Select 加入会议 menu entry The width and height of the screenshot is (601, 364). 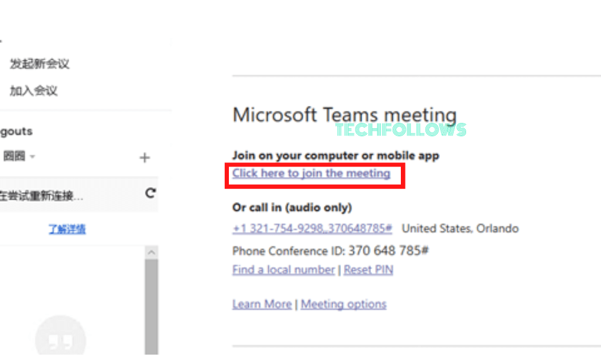(33, 91)
